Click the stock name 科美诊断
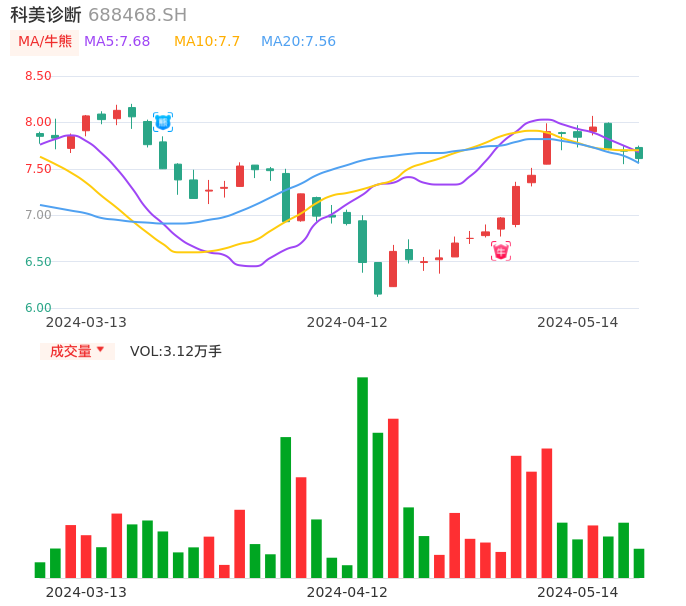Screen dimensions: 686x606 point(46,15)
